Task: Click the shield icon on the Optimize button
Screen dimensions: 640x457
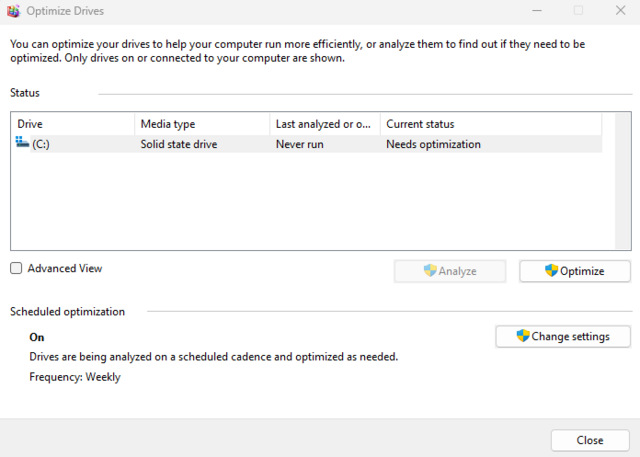Action: point(551,271)
